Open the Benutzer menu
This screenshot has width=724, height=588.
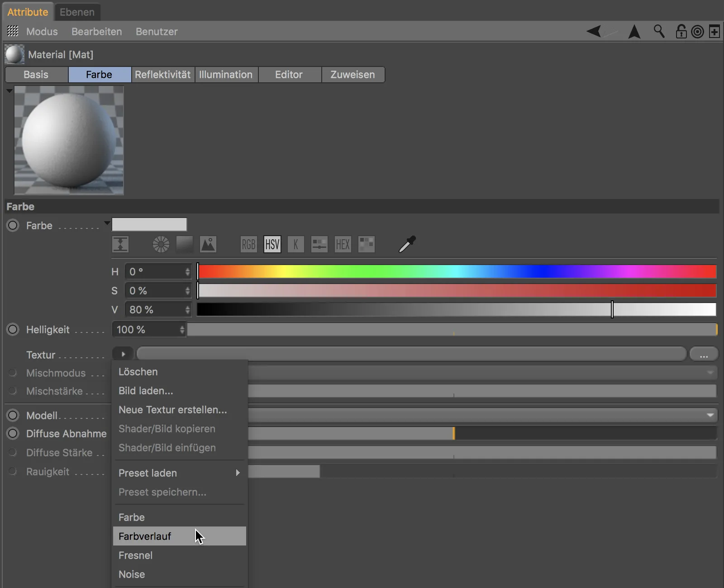157,32
